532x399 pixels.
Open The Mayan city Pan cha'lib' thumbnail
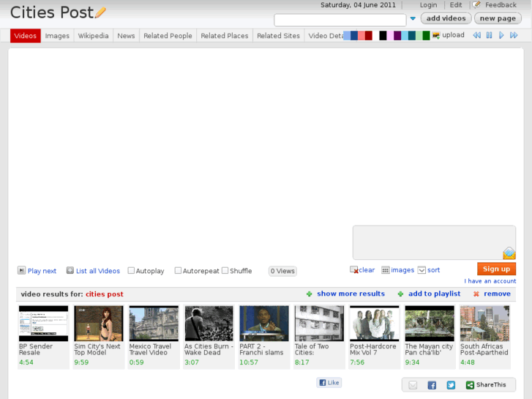(430, 324)
